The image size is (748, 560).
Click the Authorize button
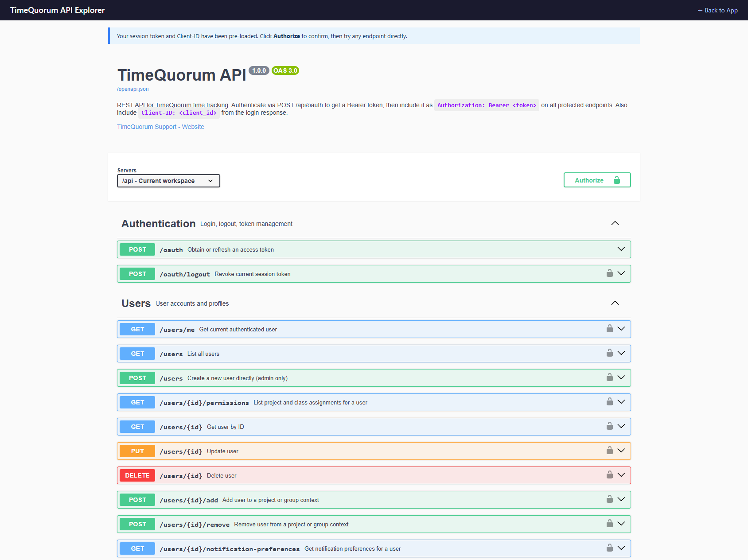click(597, 180)
